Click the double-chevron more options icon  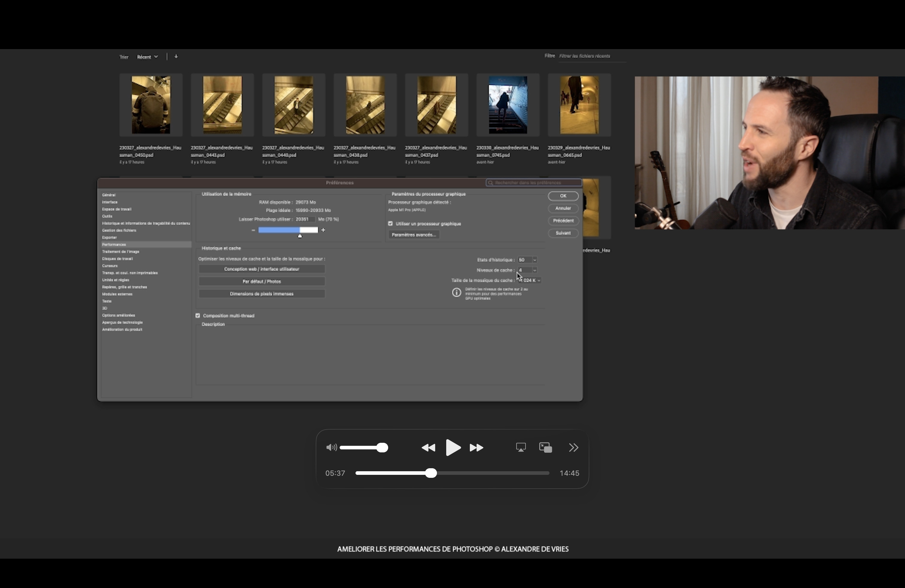(x=573, y=448)
